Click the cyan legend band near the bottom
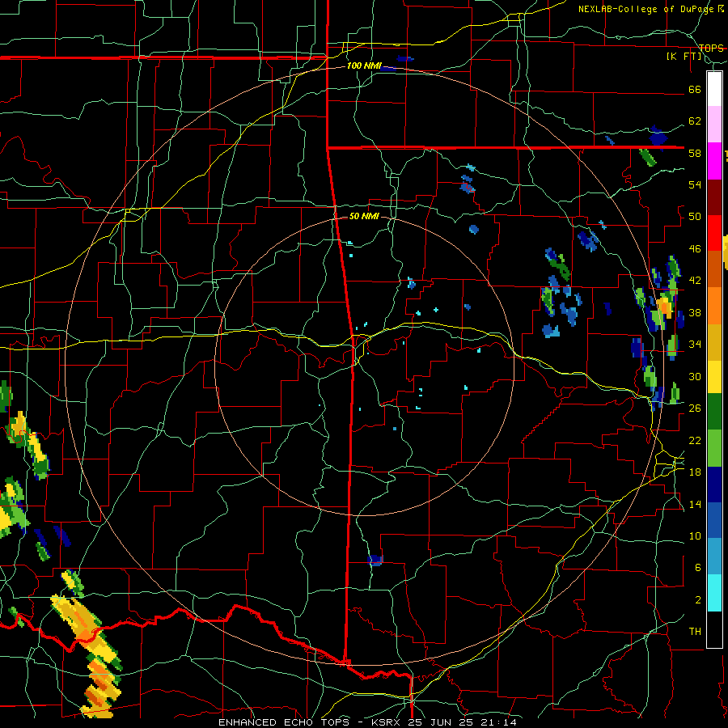The width and height of the screenshot is (728, 728). point(714,593)
